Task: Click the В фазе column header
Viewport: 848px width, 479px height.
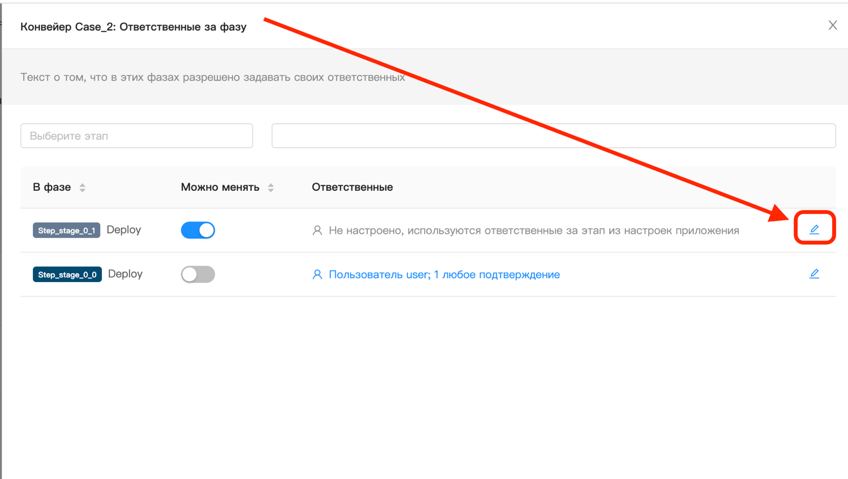Action: tap(52, 188)
